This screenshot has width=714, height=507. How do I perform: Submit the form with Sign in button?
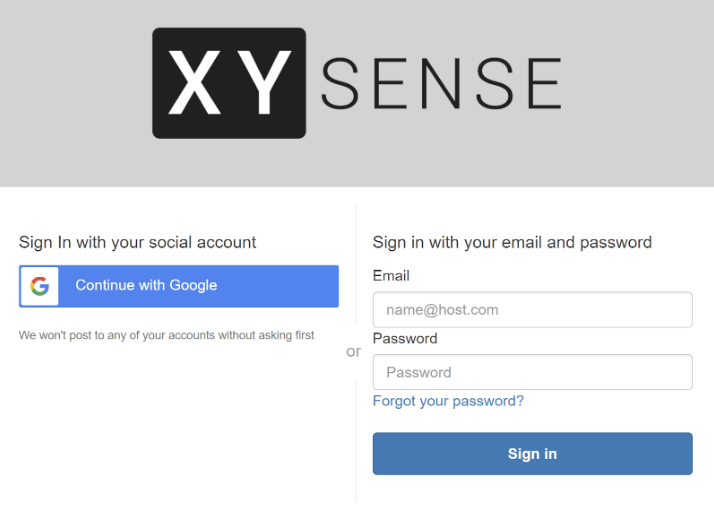[x=532, y=454]
